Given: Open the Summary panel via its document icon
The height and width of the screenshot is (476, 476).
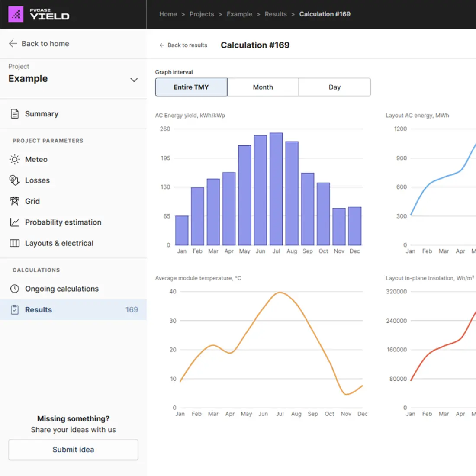Looking at the screenshot, I should (14, 113).
